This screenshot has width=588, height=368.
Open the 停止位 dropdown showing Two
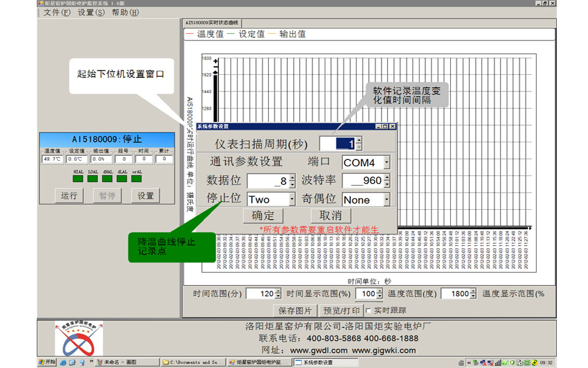click(292, 199)
